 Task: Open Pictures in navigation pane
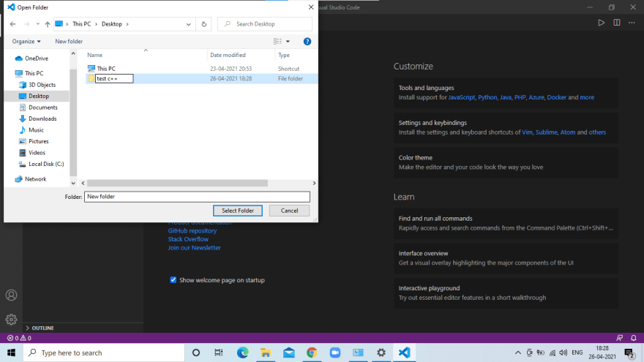(x=34, y=141)
